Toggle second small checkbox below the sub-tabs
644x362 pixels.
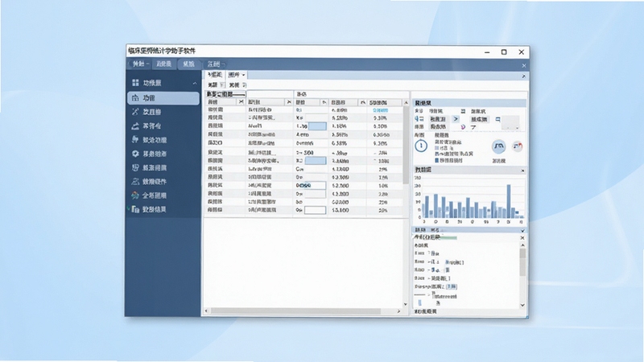coord(244,85)
